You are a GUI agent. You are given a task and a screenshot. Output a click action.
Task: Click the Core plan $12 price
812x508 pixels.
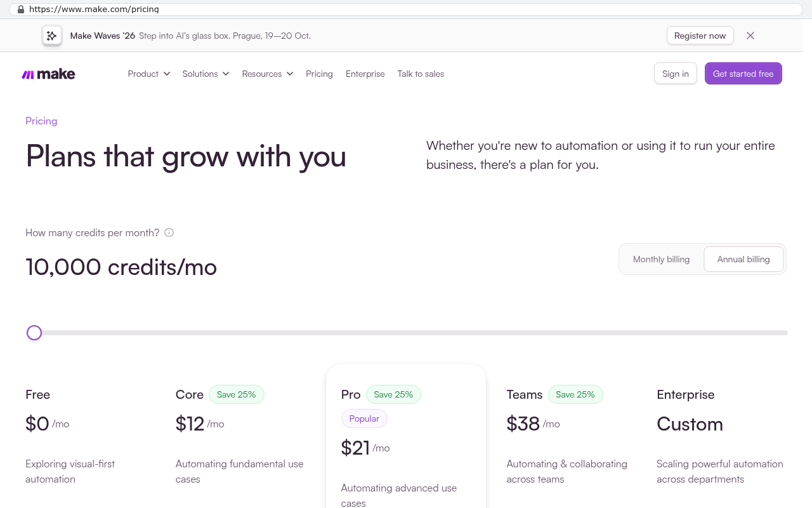click(190, 424)
